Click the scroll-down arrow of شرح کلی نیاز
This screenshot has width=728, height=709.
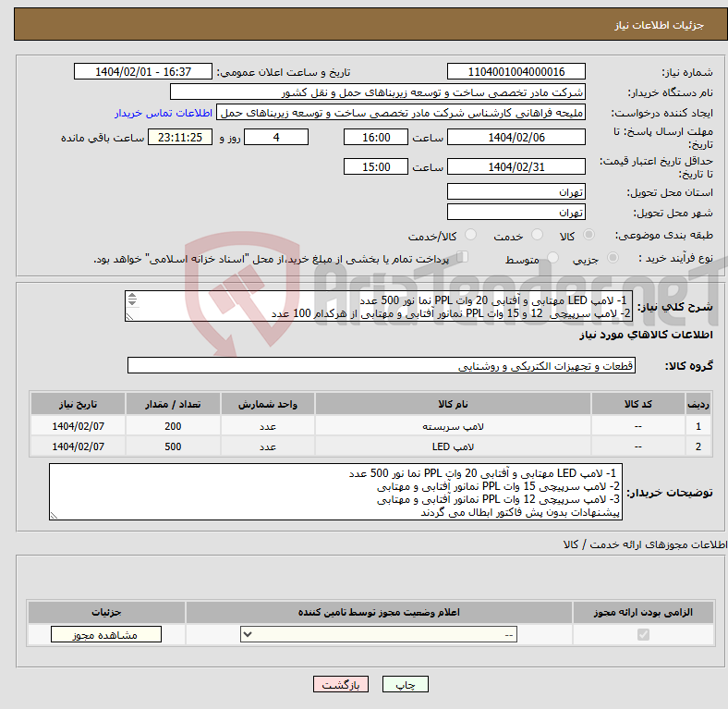click(132, 303)
